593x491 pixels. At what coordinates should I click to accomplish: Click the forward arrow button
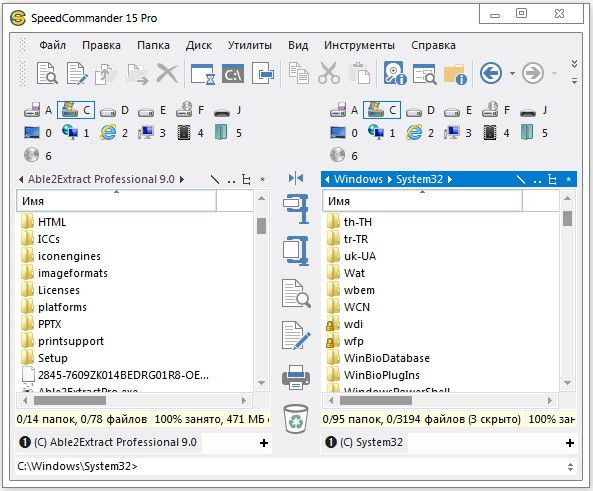(533, 73)
